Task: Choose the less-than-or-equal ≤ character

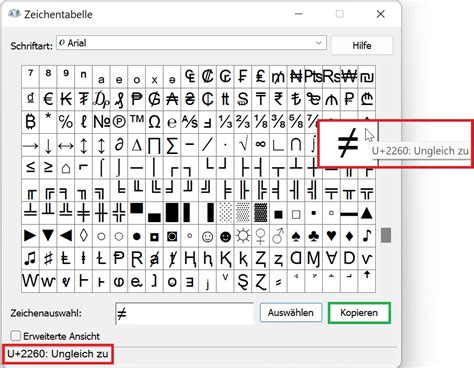Action: [x=31, y=167]
